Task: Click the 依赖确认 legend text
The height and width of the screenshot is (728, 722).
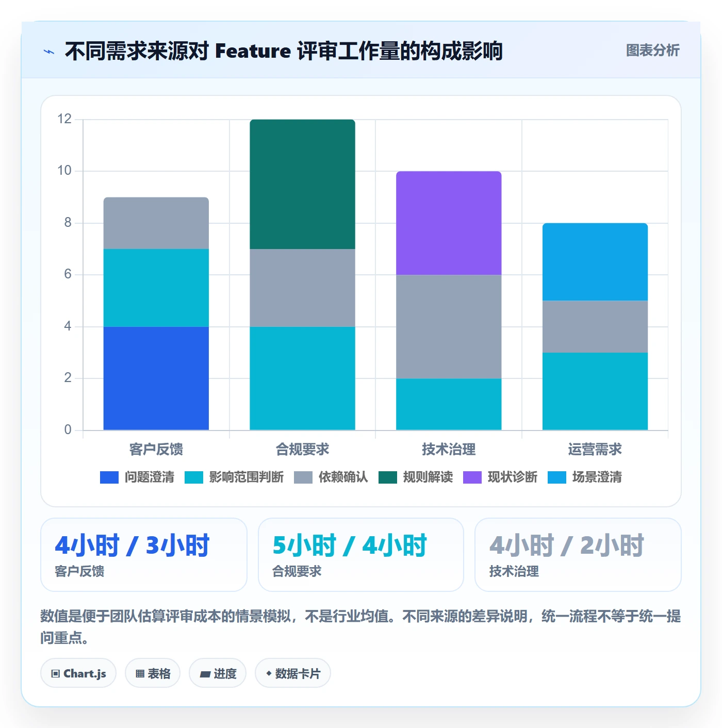Action: [343, 477]
